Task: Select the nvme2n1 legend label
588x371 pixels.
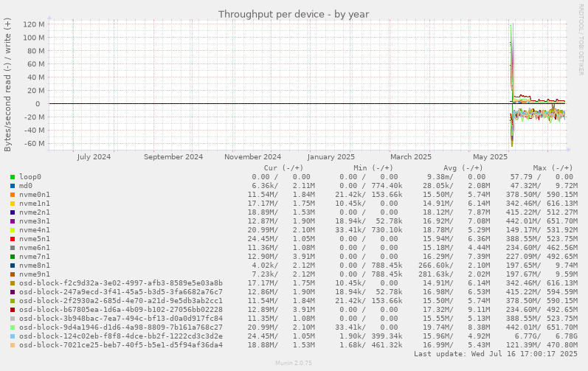Action: [35, 212]
